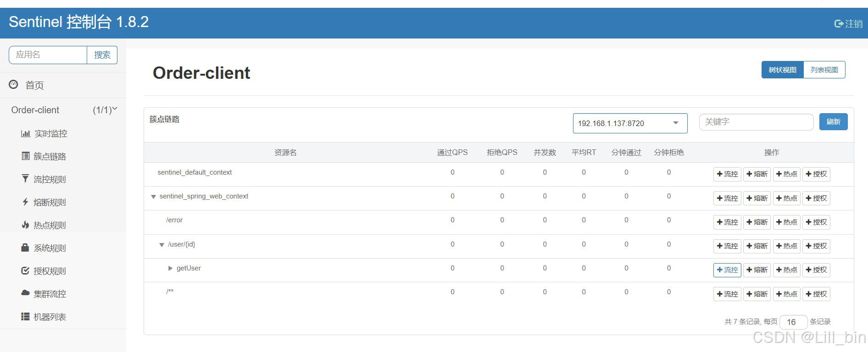Open the 首页 dashboard icon
868x352 pixels.
coord(14,84)
